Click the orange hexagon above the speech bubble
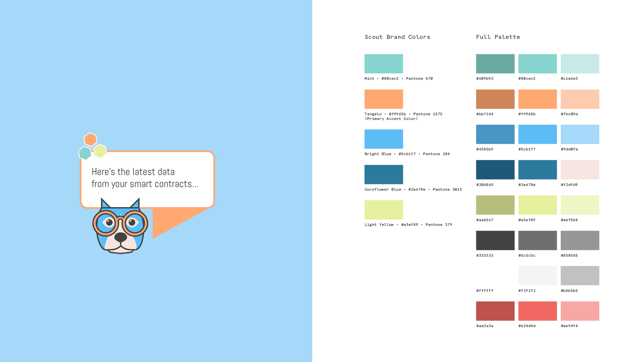644x362 pixels. point(90,139)
